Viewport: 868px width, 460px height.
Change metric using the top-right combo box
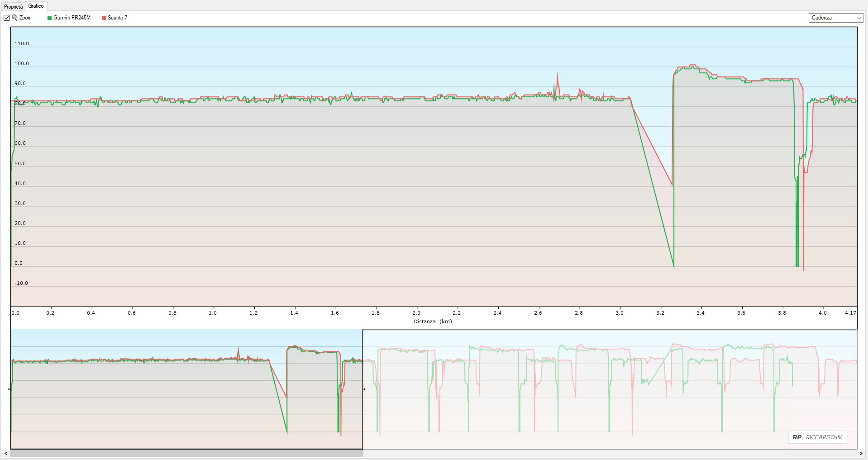tap(835, 18)
